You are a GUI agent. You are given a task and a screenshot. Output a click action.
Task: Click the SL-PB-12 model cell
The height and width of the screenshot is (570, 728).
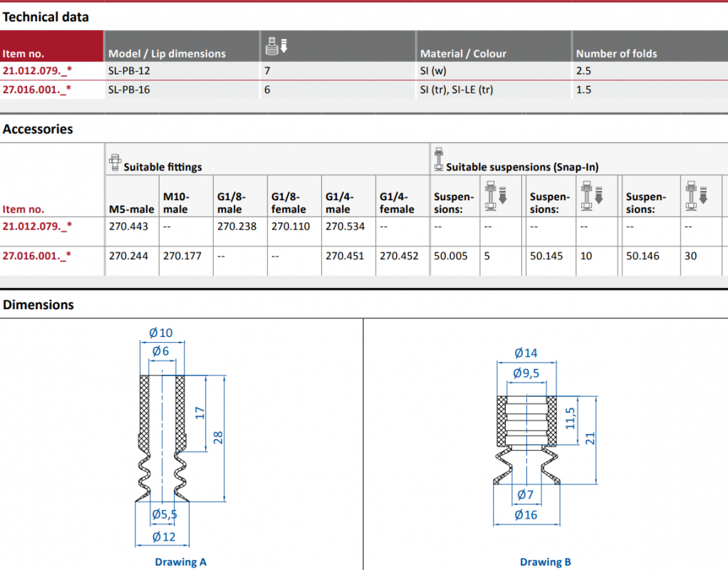click(129, 71)
